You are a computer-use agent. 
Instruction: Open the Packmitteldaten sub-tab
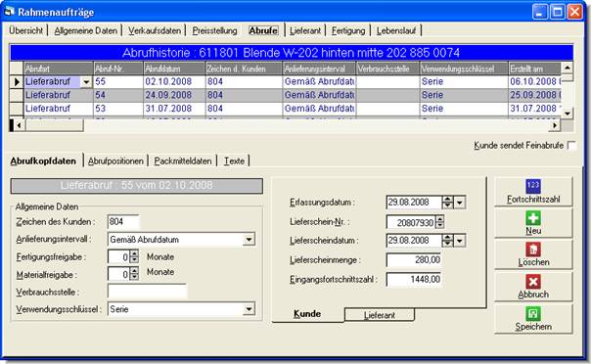pos(183,161)
